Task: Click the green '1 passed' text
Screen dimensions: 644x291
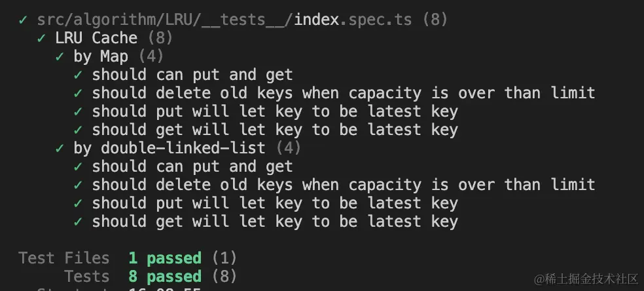Action: click(165, 258)
